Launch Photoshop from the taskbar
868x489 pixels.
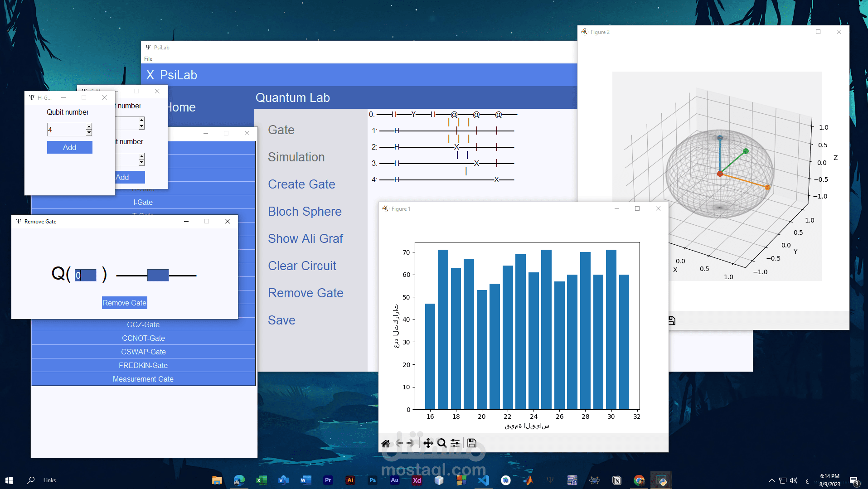pyautogui.click(x=372, y=480)
